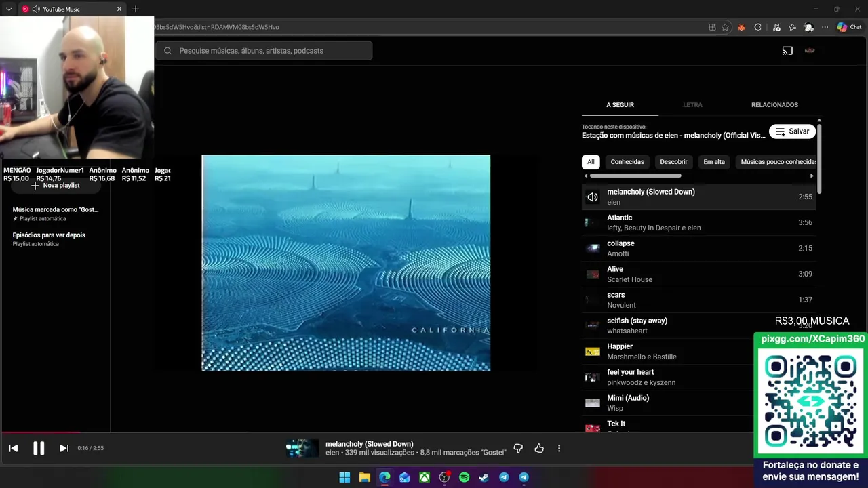Open Edge settings and more menu
Screen dimensions: 868x488
pyautogui.click(x=825, y=27)
